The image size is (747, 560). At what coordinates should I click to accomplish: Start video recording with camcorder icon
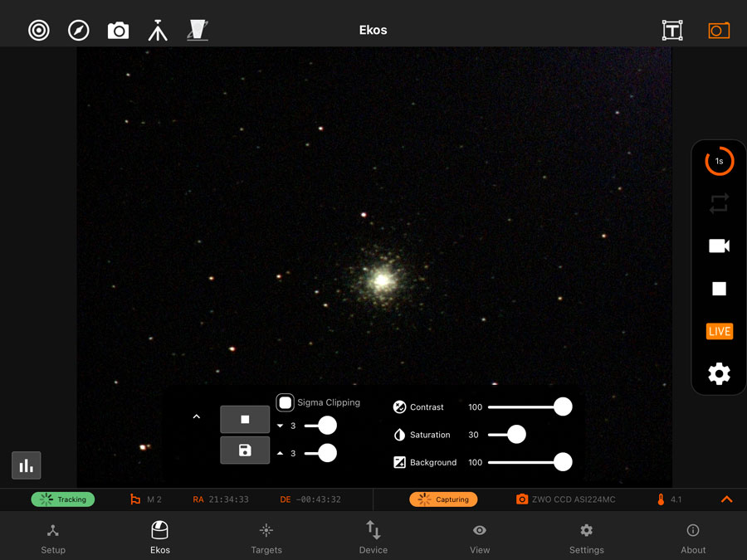coord(719,246)
